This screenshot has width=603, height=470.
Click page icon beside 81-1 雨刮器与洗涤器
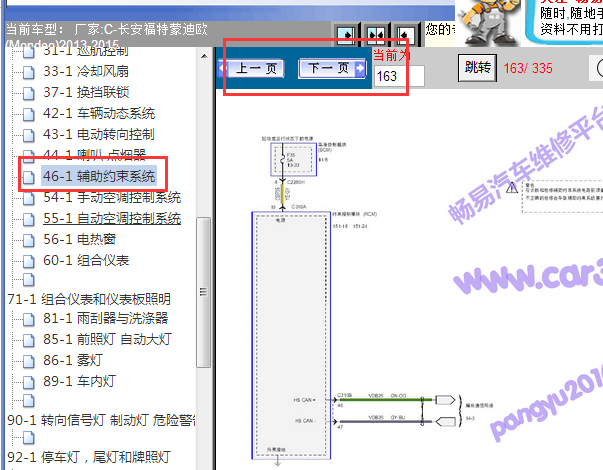[x=28, y=319]
